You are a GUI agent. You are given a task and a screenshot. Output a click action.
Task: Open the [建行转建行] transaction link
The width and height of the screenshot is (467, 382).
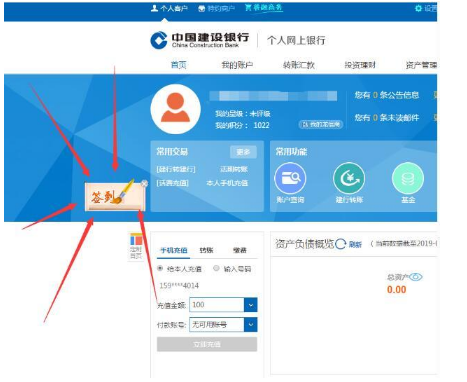(176, 169)
